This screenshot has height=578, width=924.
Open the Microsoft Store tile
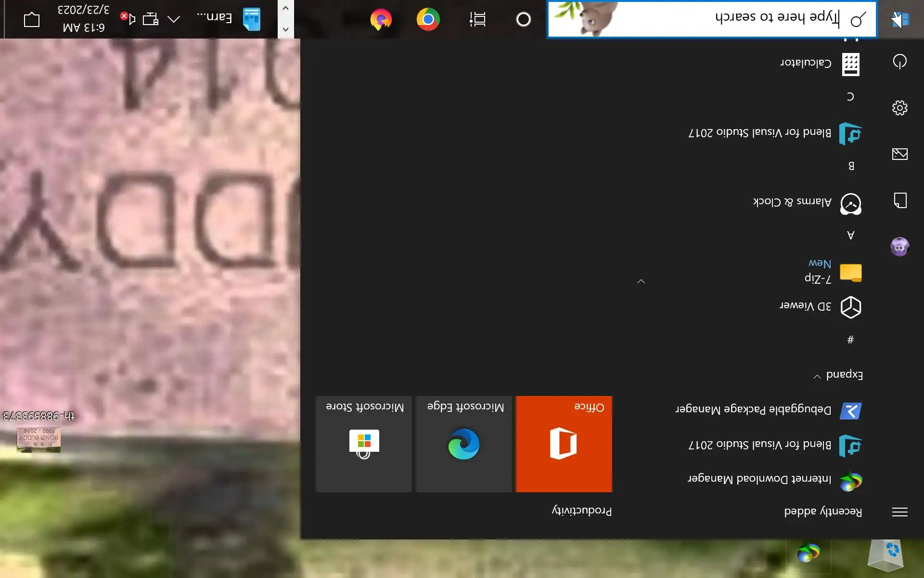pos(364,444)
